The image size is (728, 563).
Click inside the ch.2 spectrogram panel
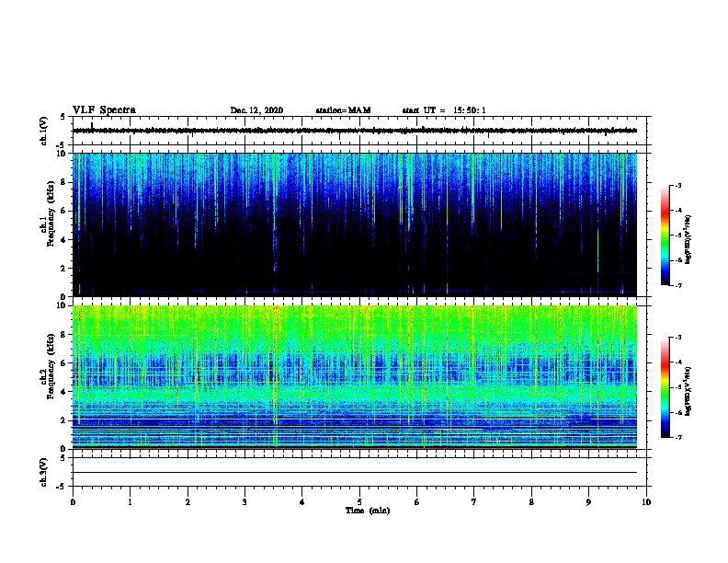pyautogui.click(x=355, y=377)
